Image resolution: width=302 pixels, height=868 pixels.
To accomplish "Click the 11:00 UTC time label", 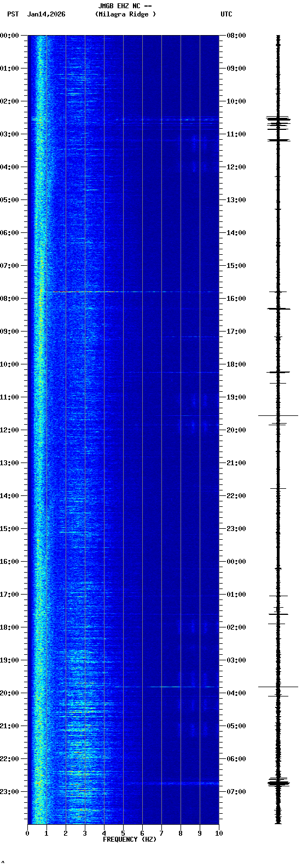I will pyautogui.click(x=236, y=134).
